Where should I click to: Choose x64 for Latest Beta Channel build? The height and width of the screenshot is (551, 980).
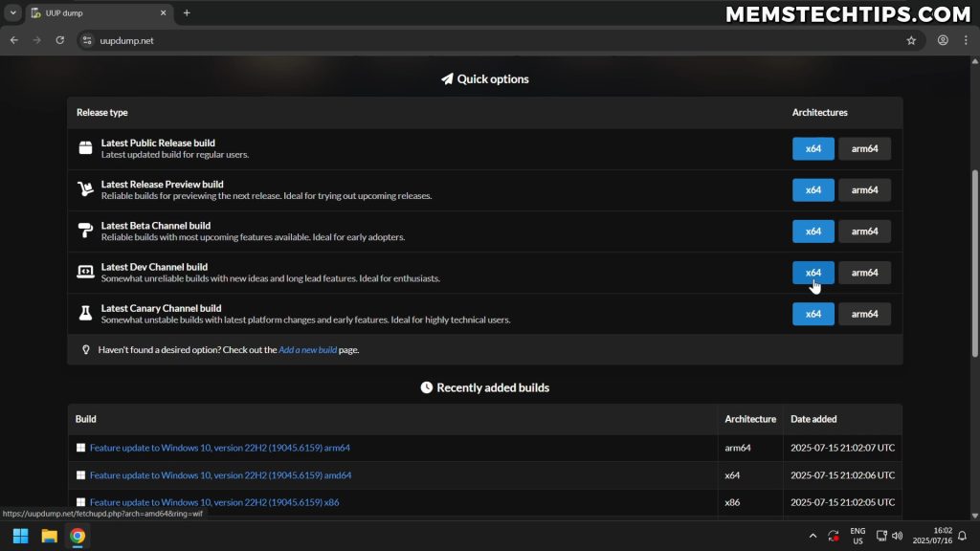click(813, 231)
